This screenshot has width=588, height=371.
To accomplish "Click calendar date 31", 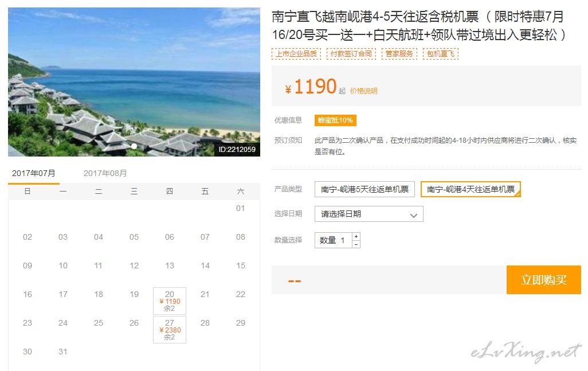I will tap(62, 352).
